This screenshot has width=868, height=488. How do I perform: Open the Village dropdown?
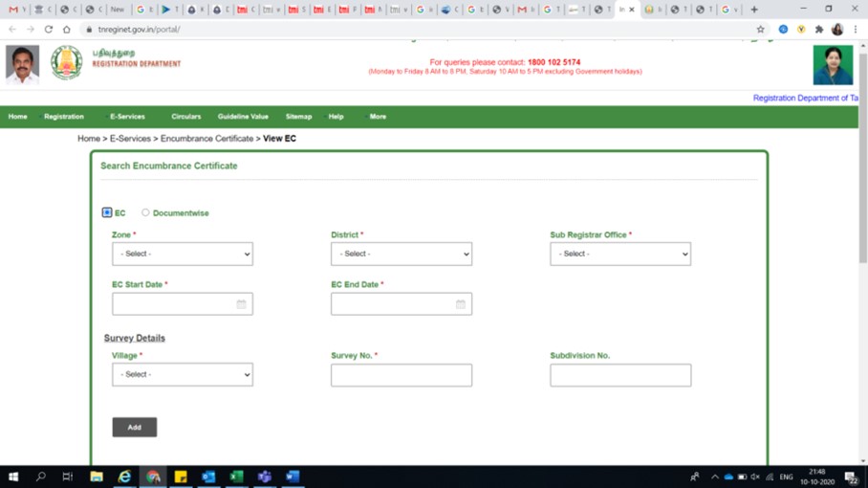(x=182, y=374)
